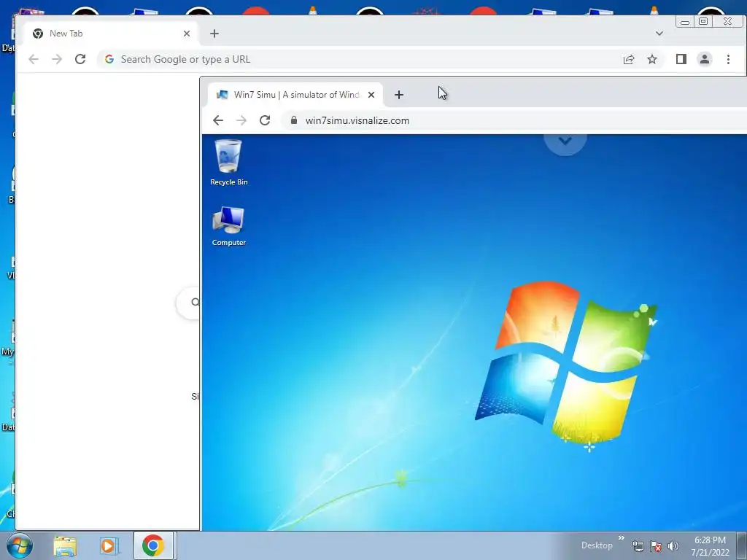Toggle the Chrome side panel icon
747x560 pixels.
tap(681, 59)
